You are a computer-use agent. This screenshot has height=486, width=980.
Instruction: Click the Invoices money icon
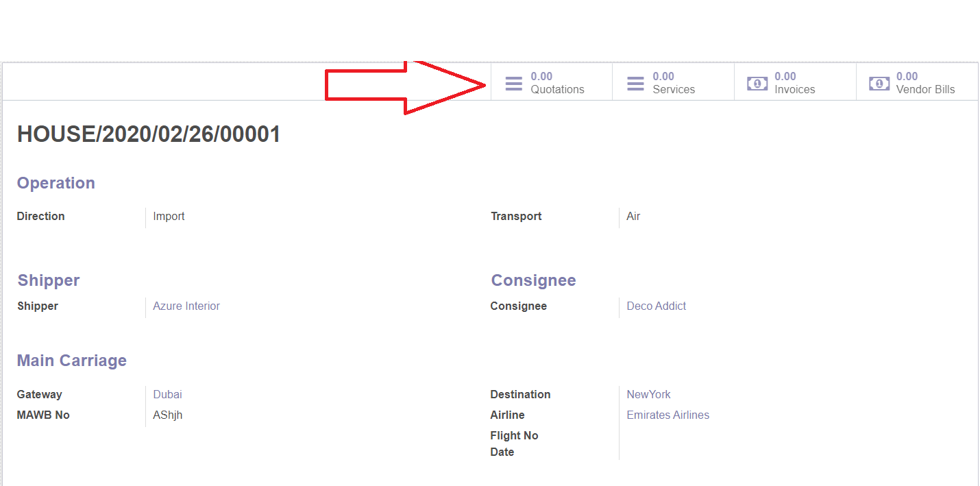point(757,83)
